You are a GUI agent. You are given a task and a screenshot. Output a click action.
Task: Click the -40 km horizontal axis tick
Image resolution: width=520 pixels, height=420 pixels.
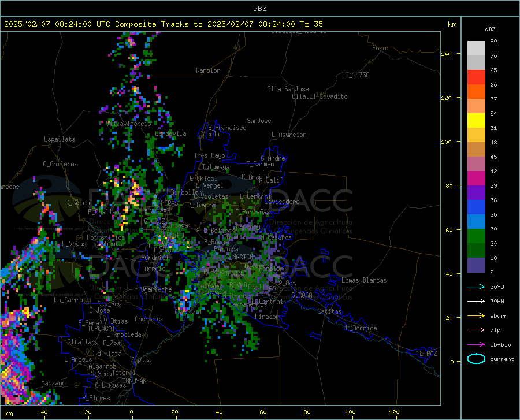tap(44, 418)
